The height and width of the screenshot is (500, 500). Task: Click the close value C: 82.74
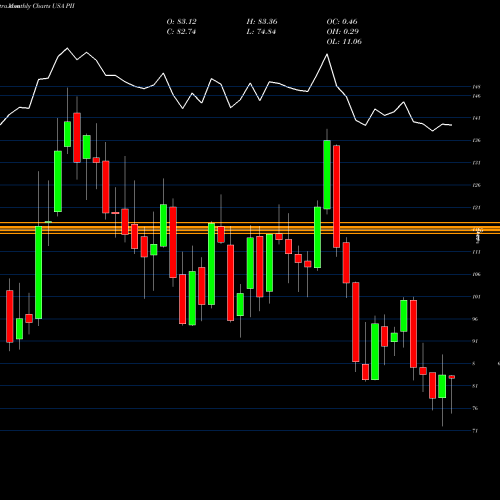point(181,32)
